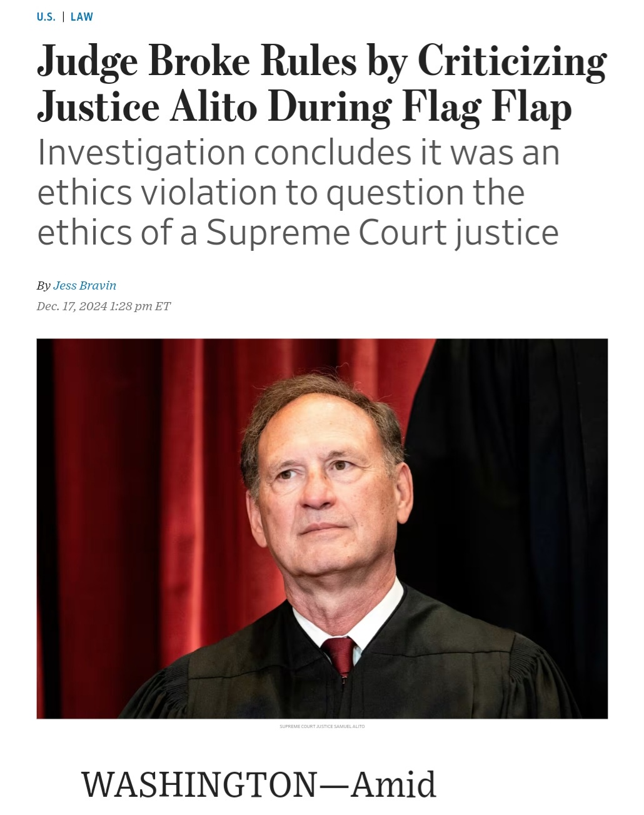The image size is (644, 815).
Task: Click the 'By' byline label
Action: click(x=43, y=285)
